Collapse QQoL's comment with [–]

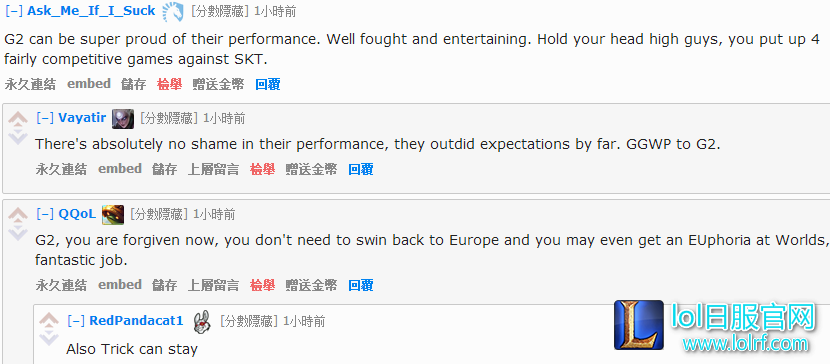[45, 214]
